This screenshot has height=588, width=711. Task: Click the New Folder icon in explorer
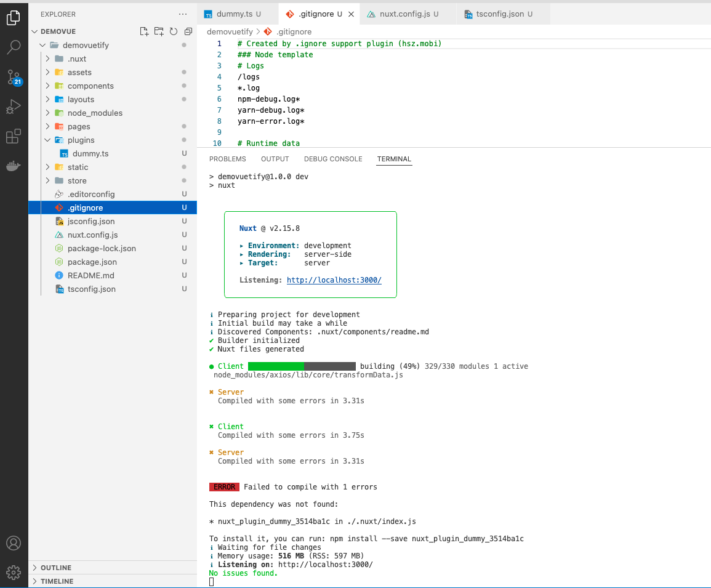pos(159,31)
